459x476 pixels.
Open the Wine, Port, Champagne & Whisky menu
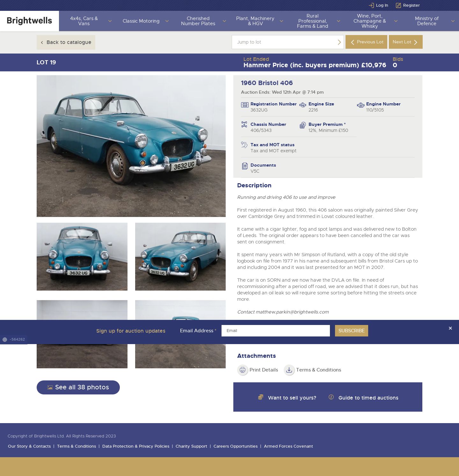click(369, 21)
